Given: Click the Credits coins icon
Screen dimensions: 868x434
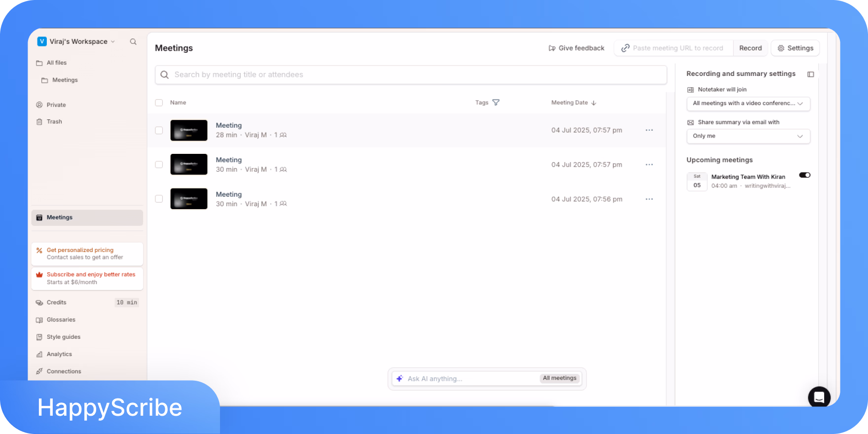Looking at the screenshot, I should click(39, 303).
